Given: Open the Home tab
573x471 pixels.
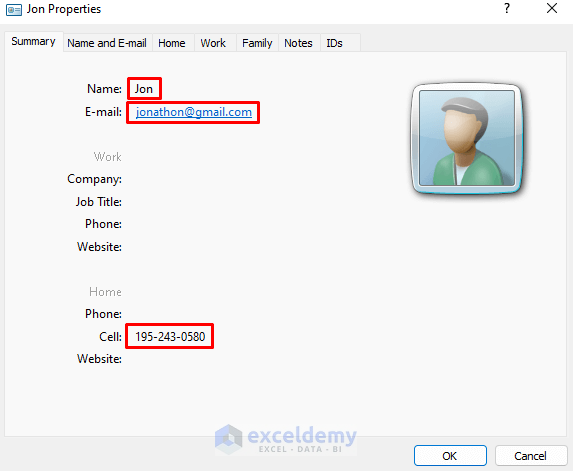Looking at the screenshot, I should [172, 43].
